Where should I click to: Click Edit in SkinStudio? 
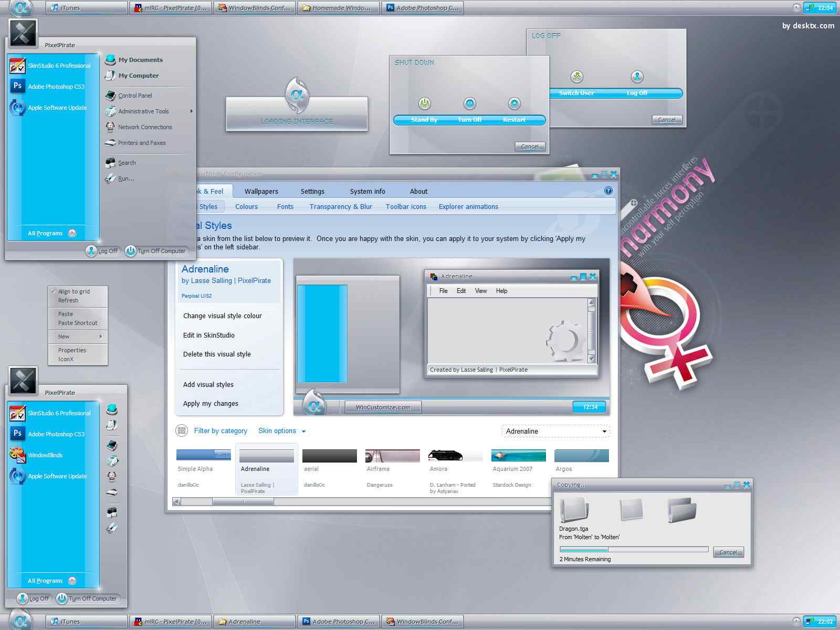208,335
